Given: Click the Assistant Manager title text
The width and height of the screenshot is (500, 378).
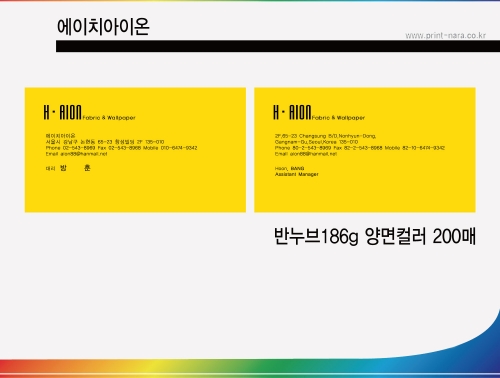Looking at the screenshot, I should tap(297, 174).
